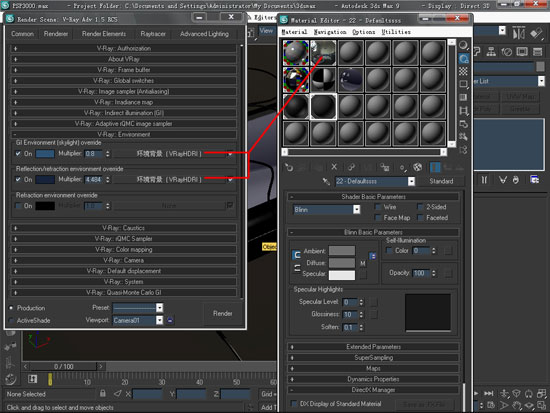Click Reflection environment VRayHDRI map button
The width and height of the screenshot is (550, 413).
click(169, 180)
